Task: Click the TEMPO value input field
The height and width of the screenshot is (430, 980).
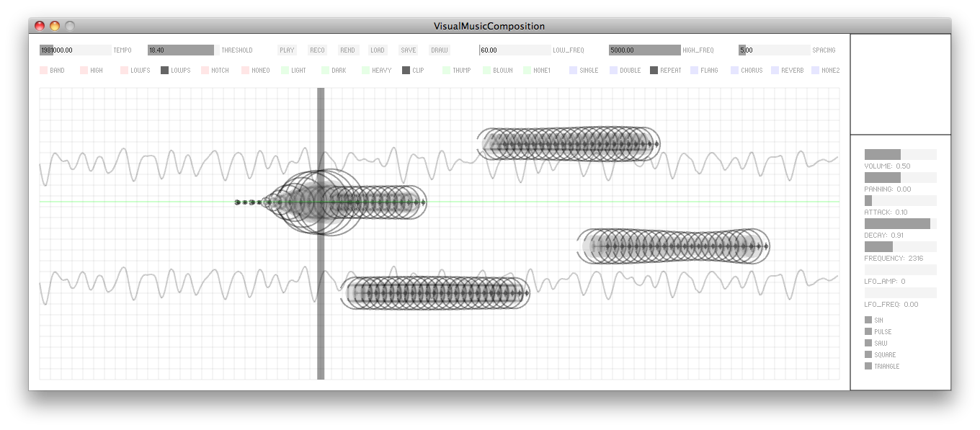Action: coord(72,50)
